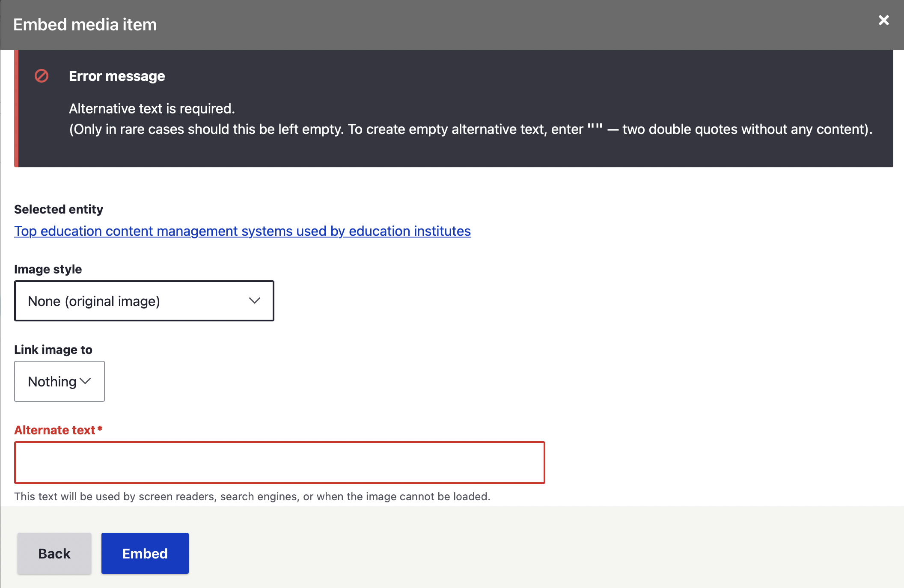The image size is (904, 588).
Task: Open the Image style dropdown
Action: pyautogui.click(x=144, y=301)
